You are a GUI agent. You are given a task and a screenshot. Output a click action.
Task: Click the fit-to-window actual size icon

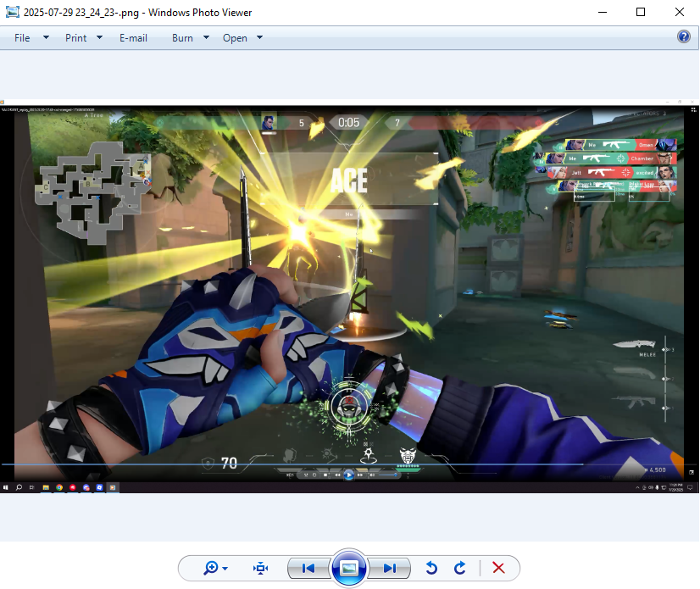261,568
